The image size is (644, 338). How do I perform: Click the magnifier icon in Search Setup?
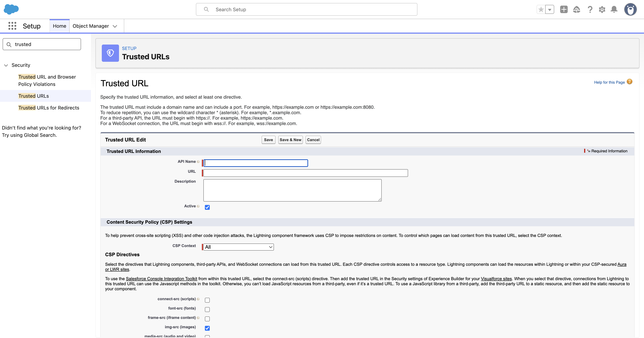(206, 9)
